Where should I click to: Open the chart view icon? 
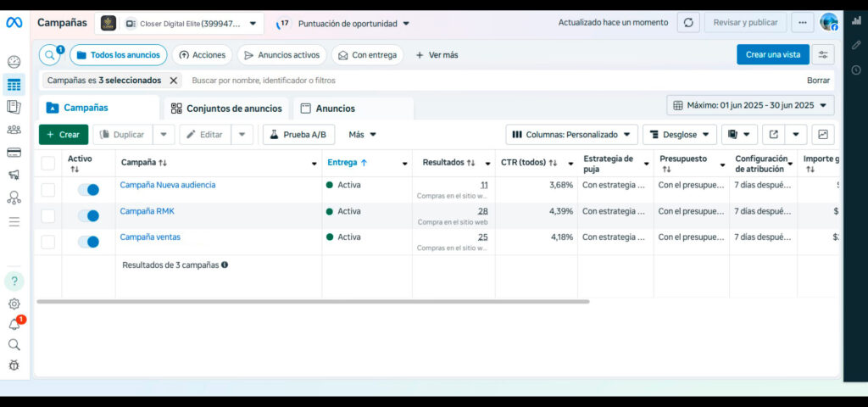(822, 135)
